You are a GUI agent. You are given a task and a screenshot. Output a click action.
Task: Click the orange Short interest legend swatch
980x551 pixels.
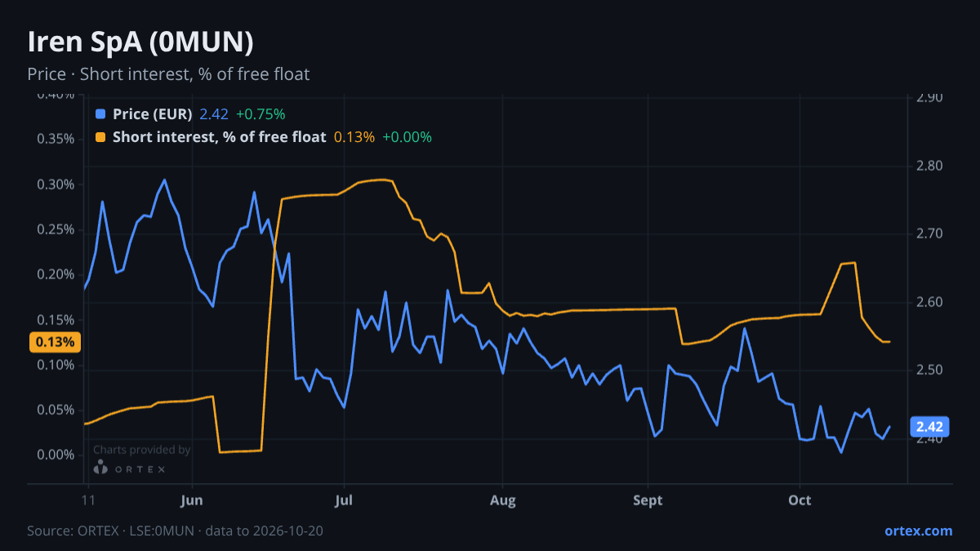click(100, 137)
